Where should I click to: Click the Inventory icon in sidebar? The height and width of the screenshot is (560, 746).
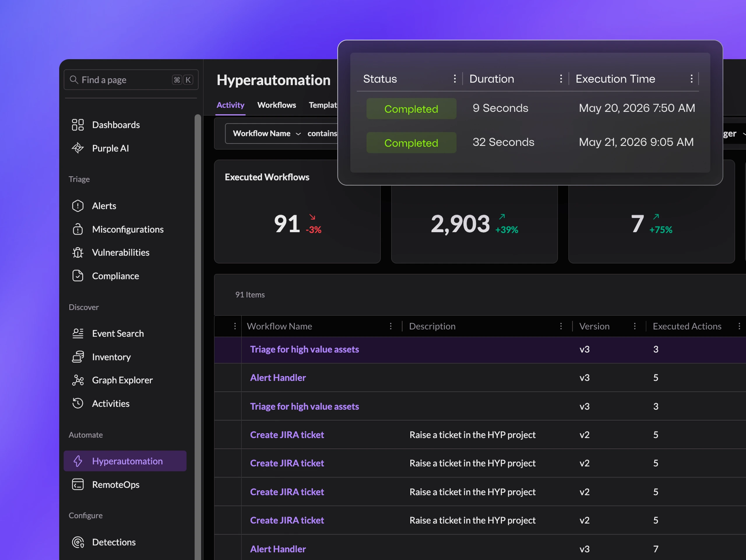pyautogui.click(x=78, y=357)
